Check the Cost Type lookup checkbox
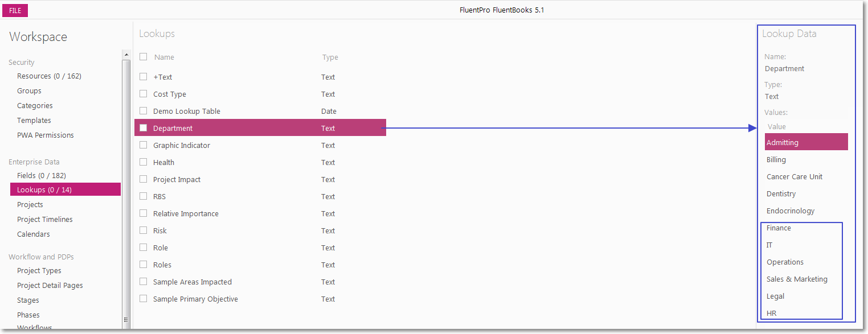The image size is (868, 334). (x=144, y=94)
